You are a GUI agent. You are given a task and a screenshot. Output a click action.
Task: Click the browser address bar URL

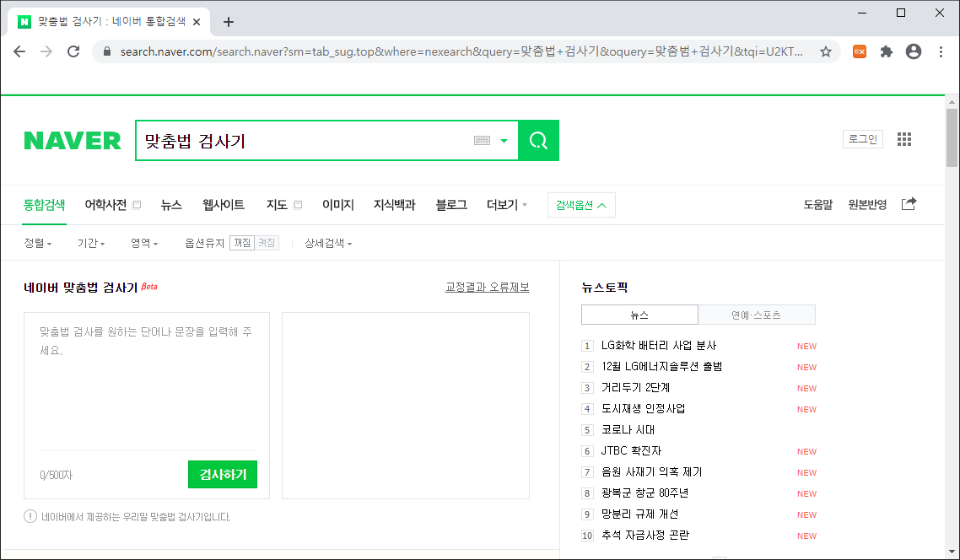tap(461, 51)
